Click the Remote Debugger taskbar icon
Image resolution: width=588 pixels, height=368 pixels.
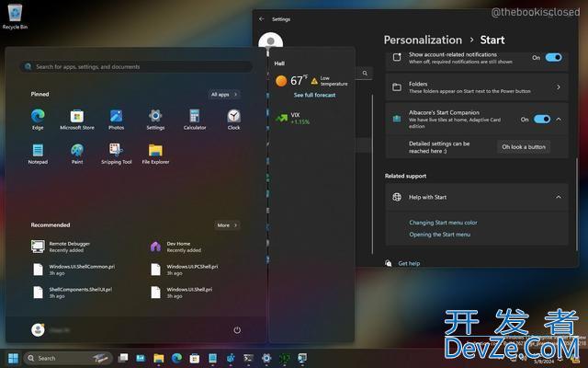(x=302, y=358)
